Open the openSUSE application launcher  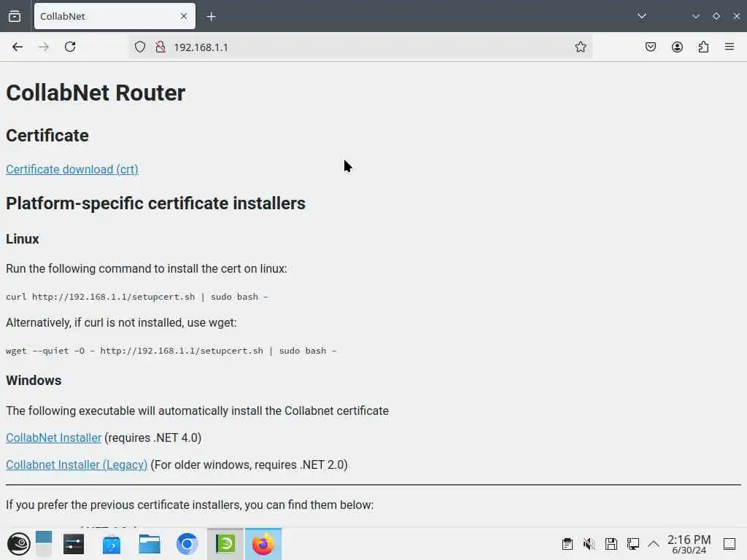[x=18, y=544]
